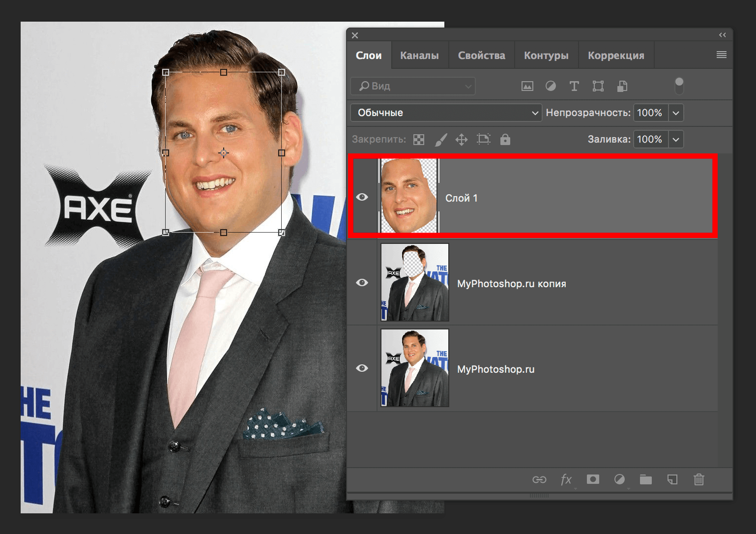Open the Коррекция tab

616,56
